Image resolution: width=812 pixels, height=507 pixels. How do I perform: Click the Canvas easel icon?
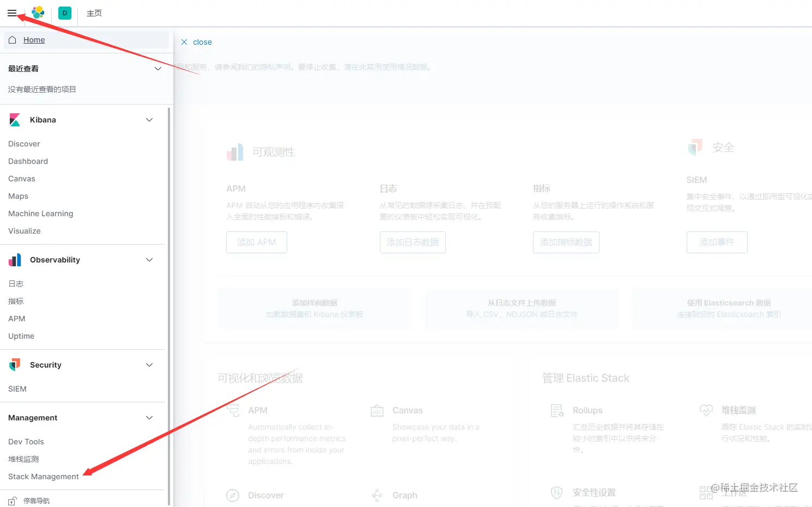pos(377,410)
